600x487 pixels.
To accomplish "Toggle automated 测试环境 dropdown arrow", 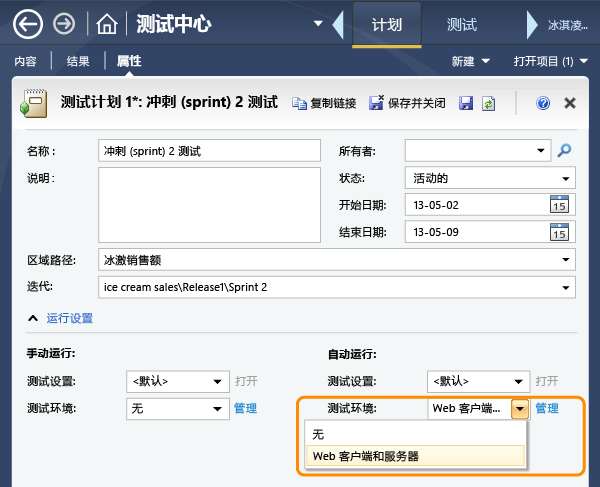I will pyautogui.click(x=520, y=409).
